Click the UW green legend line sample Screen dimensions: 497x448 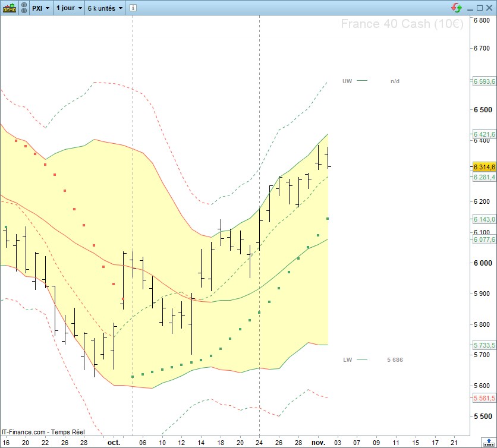point(362,81)
